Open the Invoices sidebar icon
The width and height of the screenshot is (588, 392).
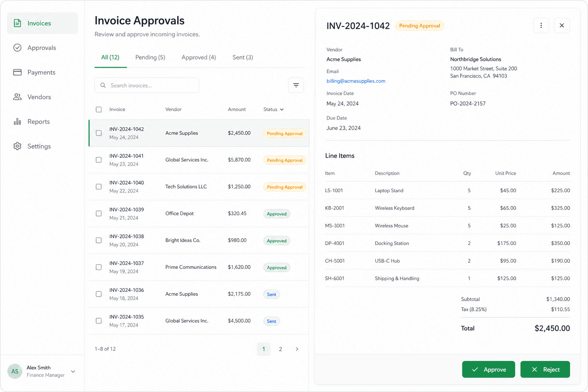coord(17,23)
